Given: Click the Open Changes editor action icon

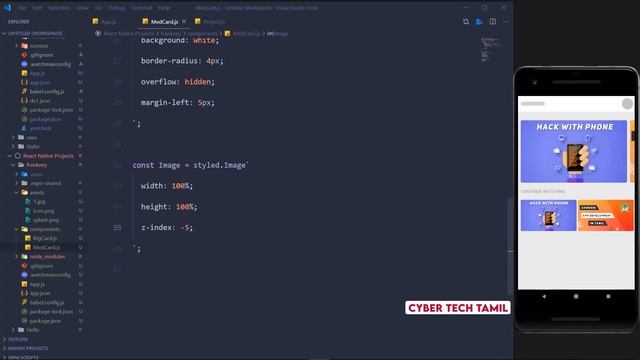Looking at the screenshot, I should pyautogui.click(x=466, y=22).
